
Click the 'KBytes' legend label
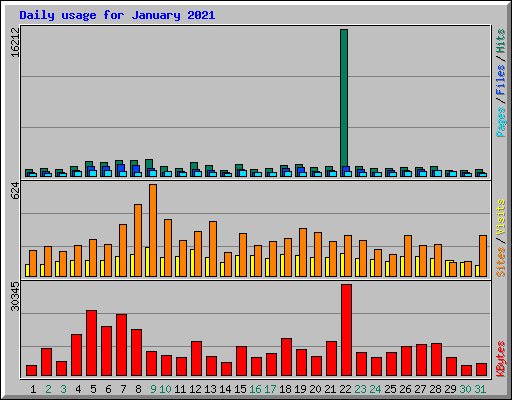pyautogui.click(x=500, y=359)
